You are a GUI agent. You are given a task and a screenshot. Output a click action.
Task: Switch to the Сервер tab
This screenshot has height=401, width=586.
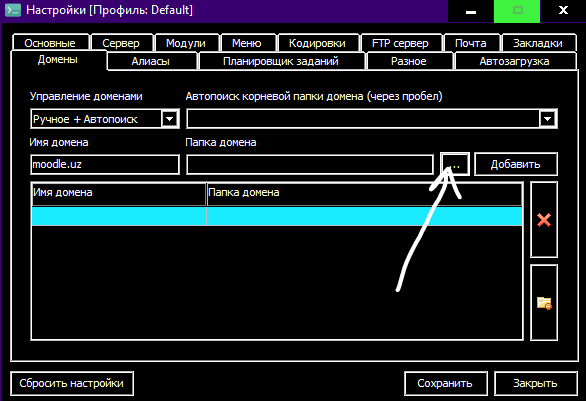121,43
